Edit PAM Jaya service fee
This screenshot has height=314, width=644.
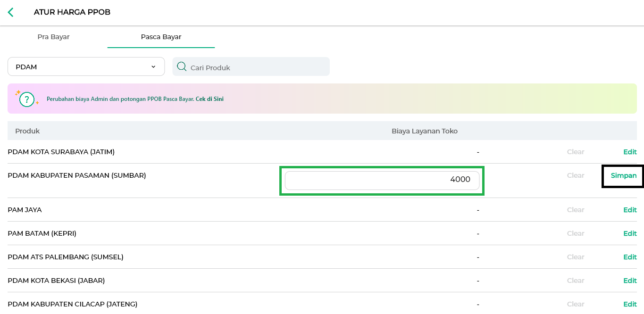point(630,210)
